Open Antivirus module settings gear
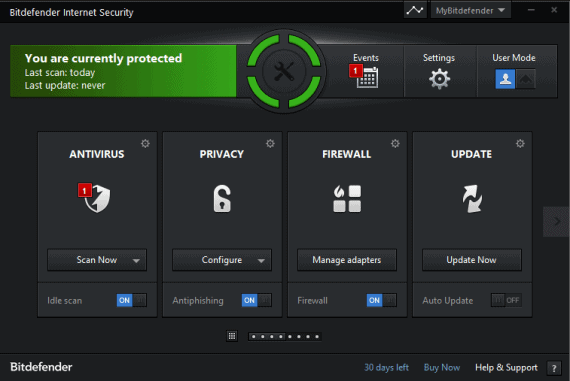Screen dimensions: 570x381 [145, 144]
